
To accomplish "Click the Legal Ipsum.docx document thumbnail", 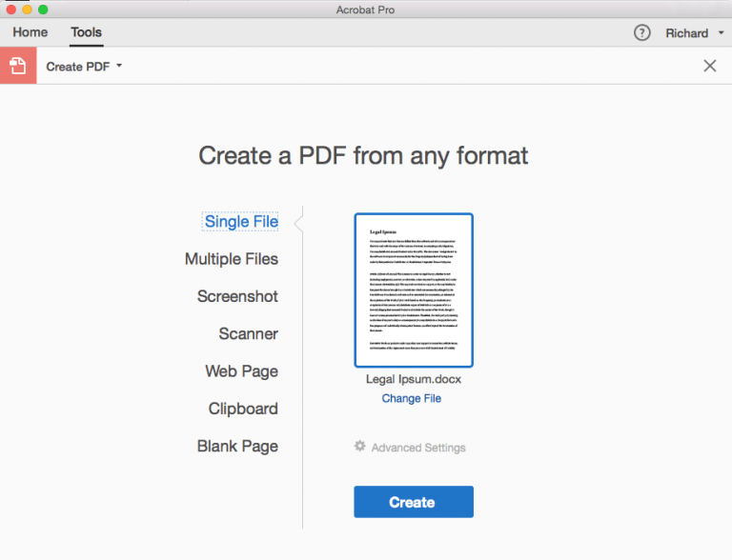I will [413, 290].
